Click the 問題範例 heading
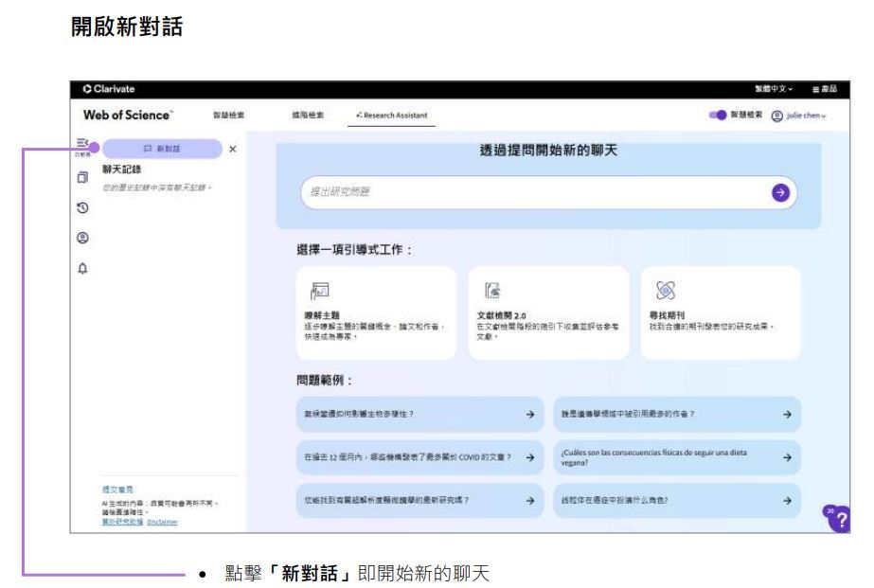This screenshot has width=874, height=588. coord(324,381)
